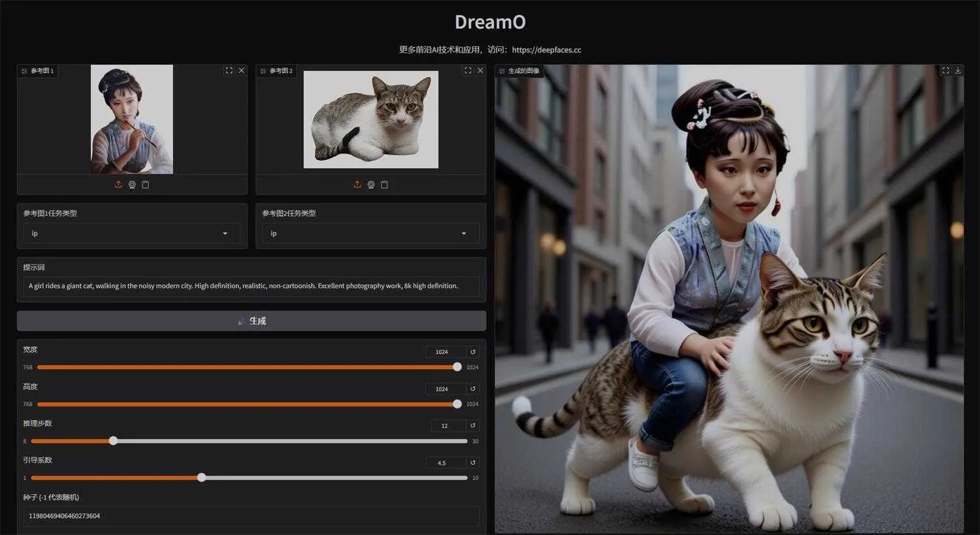This screenshot has width=980, height=535.
Task: Click the DreamO title heading
Action: [490, 22]
